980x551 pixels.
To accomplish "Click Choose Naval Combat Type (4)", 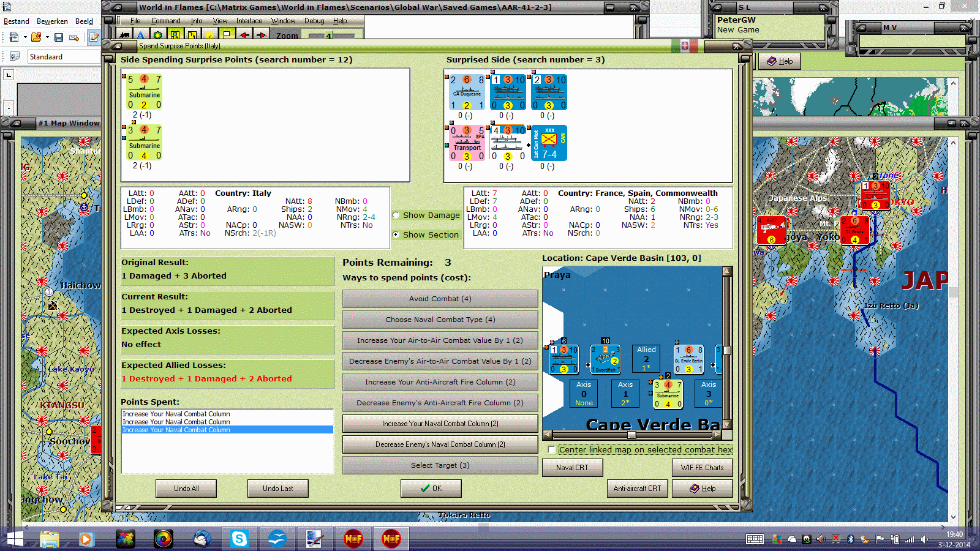I will point(440,320).
